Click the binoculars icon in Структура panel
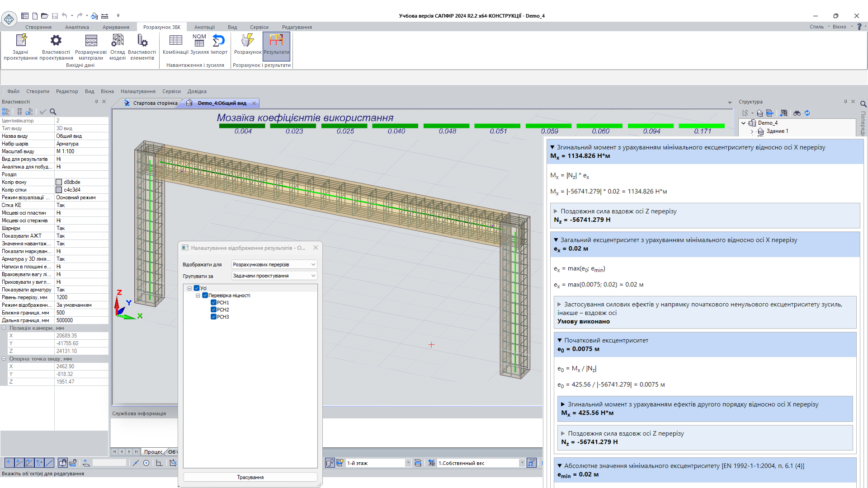 tap(797, 113)
